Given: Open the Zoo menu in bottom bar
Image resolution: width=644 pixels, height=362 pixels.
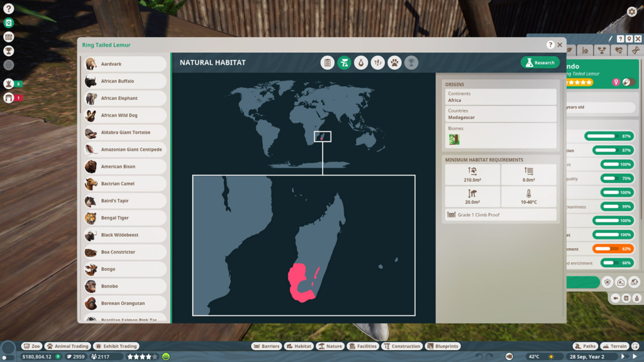Looking at the screenshot, I should coord(31,346).
